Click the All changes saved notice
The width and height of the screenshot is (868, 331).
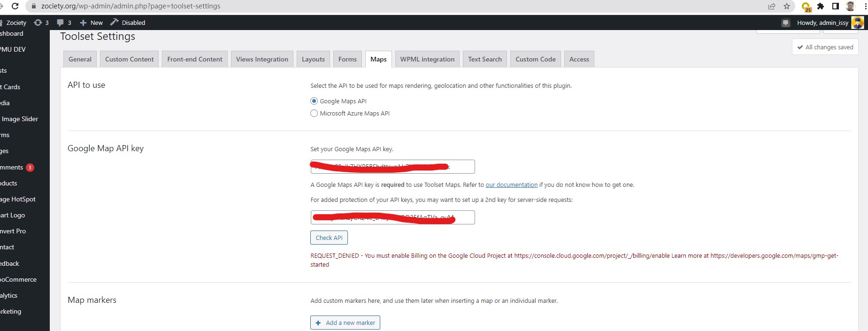(825, 47)
